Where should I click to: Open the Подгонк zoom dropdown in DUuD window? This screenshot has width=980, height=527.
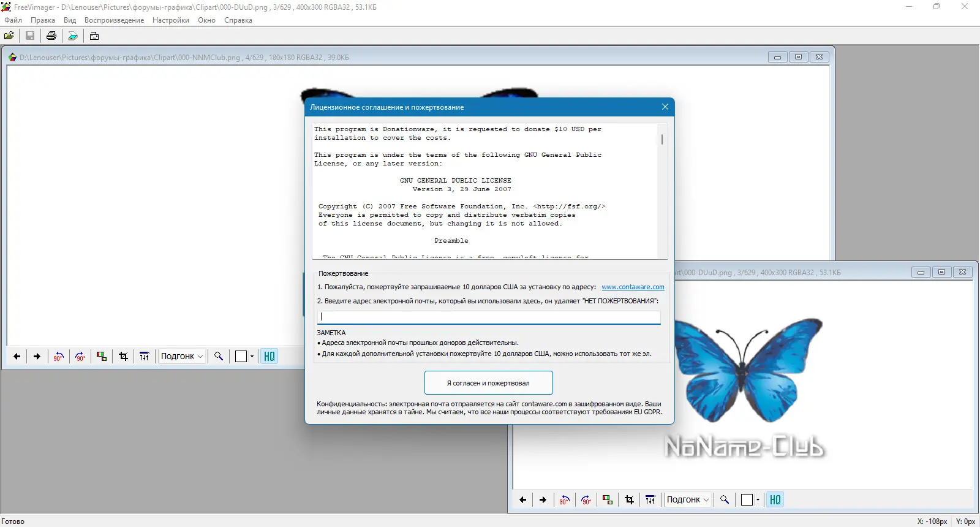(688, 500)
